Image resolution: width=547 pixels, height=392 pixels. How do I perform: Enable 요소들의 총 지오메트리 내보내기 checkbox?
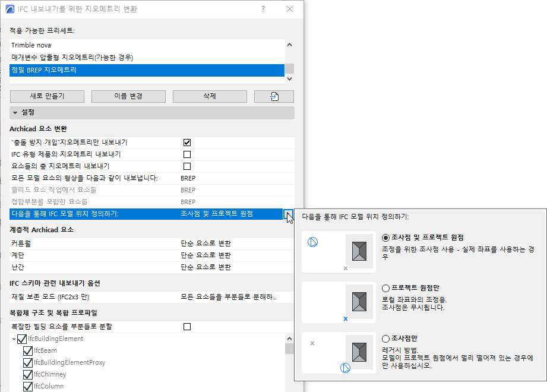pos(187,166)
